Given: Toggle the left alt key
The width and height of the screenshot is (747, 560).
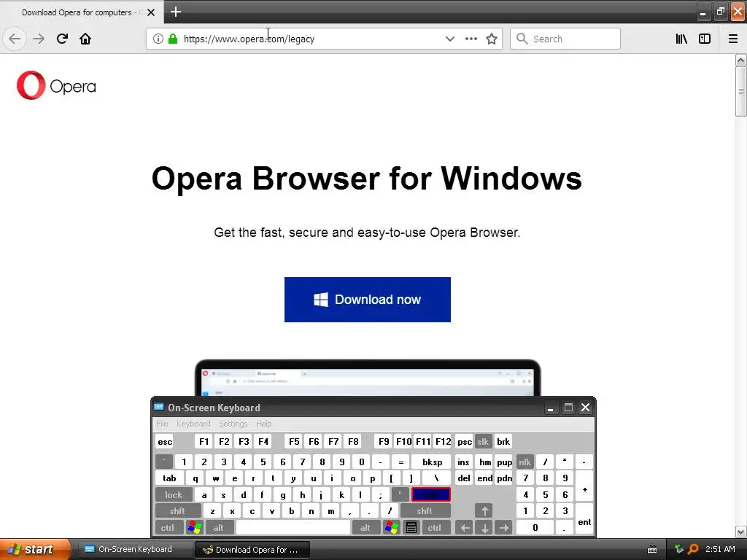Looking at the screenshot, I should pyautogui.click(x=219, y=528).
